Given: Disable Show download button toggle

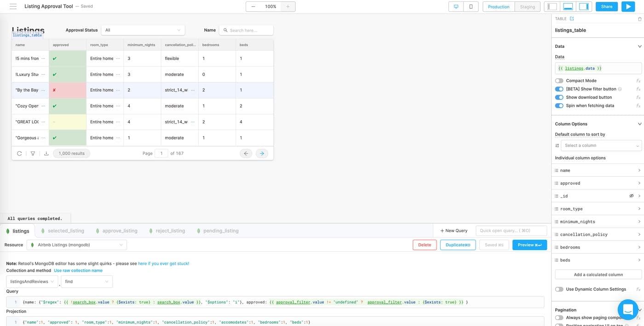Looking at the screenshot, I should click(x=559, y=97).
